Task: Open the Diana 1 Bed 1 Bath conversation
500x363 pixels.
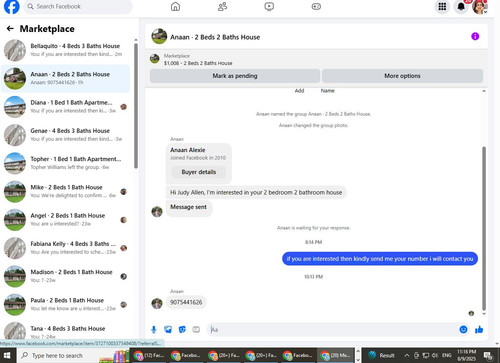Action: [x=65, y=107]
